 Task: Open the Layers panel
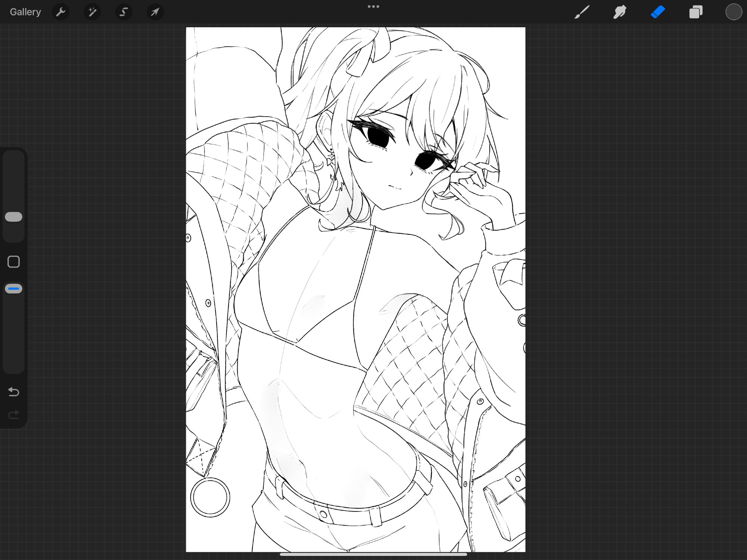click(x=695, y=12)
